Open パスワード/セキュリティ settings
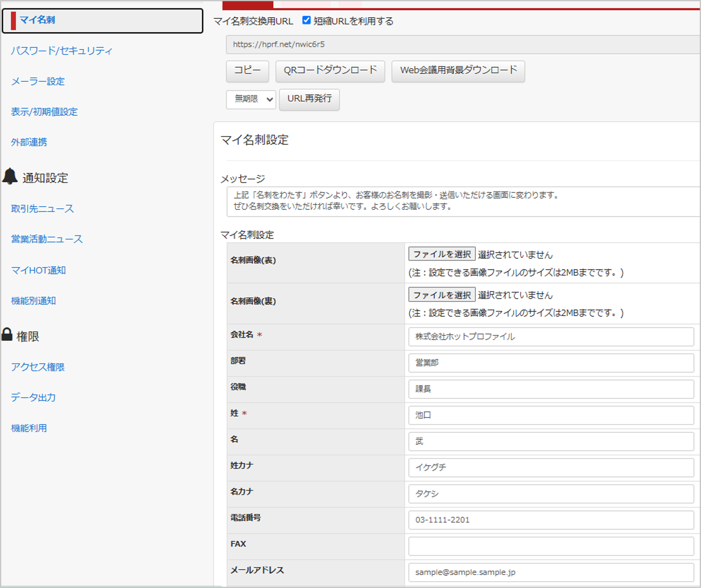Image resolution: width=701 pixels, height=588 pixels. (61, 51)
